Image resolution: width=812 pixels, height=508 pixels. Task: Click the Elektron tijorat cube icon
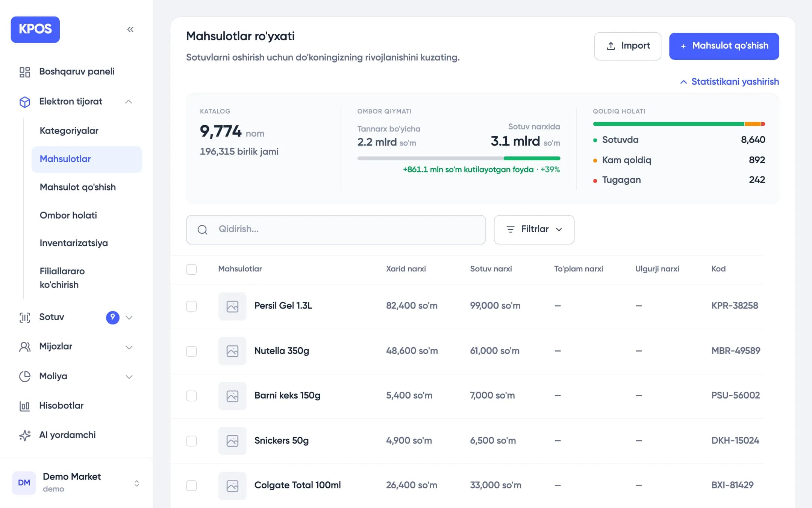tap(25, 102)
